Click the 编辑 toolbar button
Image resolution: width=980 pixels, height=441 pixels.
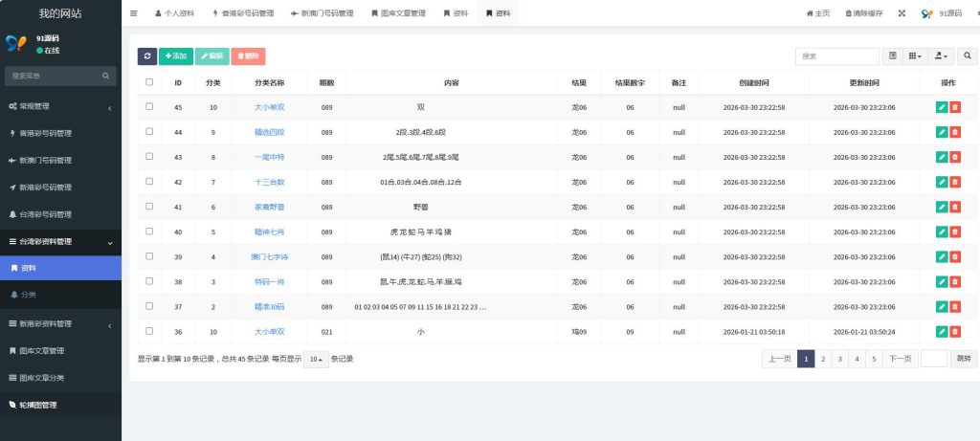pos(212,56)
